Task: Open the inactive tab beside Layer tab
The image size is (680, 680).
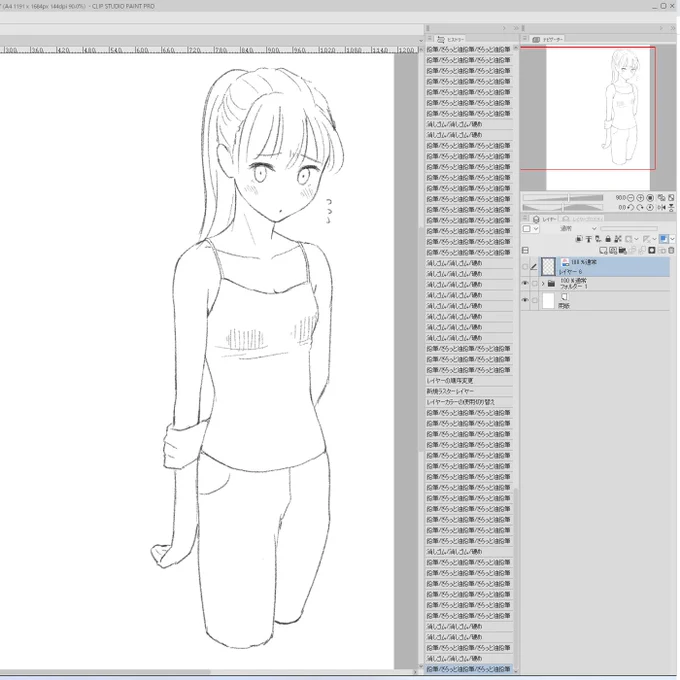Action: pyautogui.click(x=581, y=219)
